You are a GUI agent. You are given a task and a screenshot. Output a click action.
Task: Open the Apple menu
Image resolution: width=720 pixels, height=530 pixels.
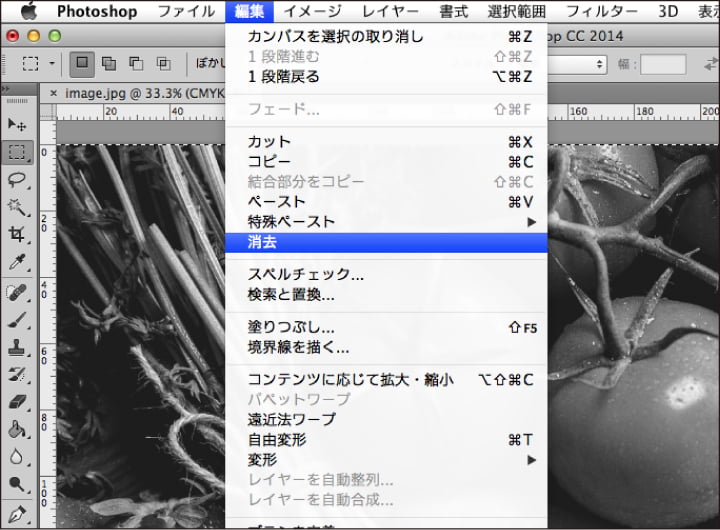tap(28, 11)
